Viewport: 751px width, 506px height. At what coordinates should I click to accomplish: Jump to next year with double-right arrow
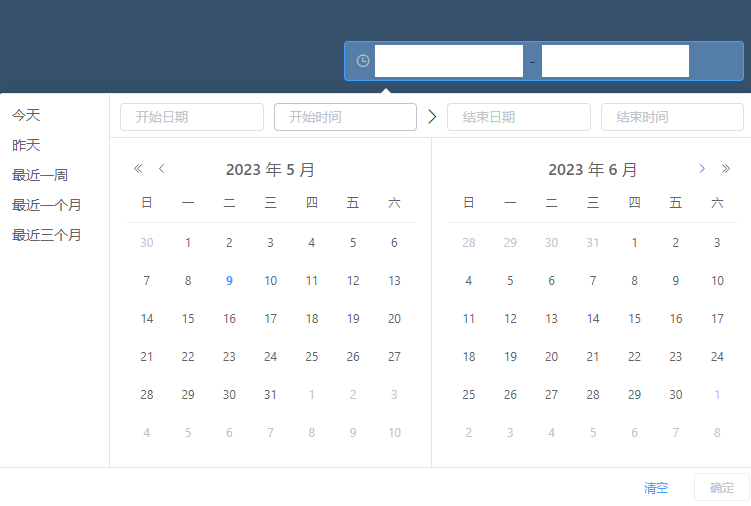(x=726, y=169)
